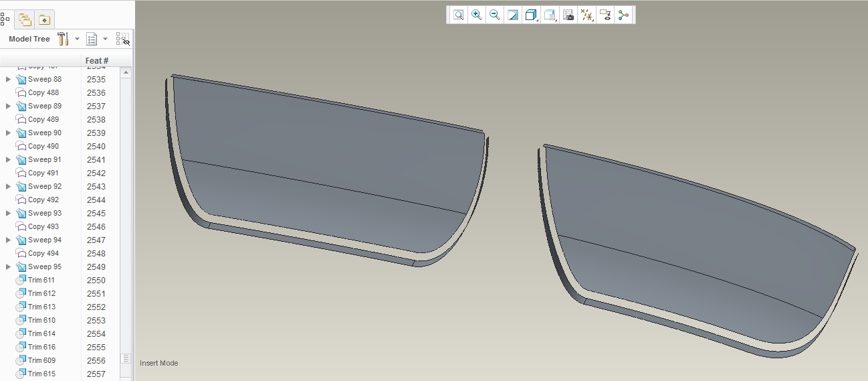Open the Datum Display Filters icon

pos(587,15)
